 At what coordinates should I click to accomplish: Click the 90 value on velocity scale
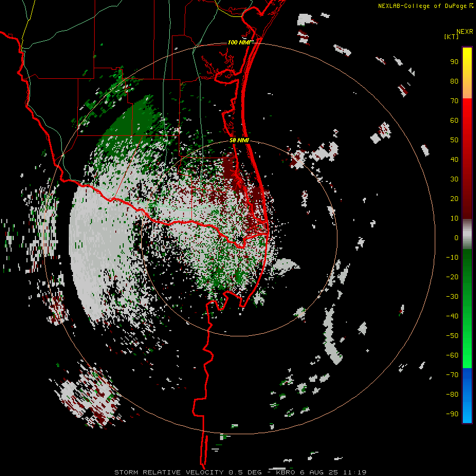click(454, 62)
